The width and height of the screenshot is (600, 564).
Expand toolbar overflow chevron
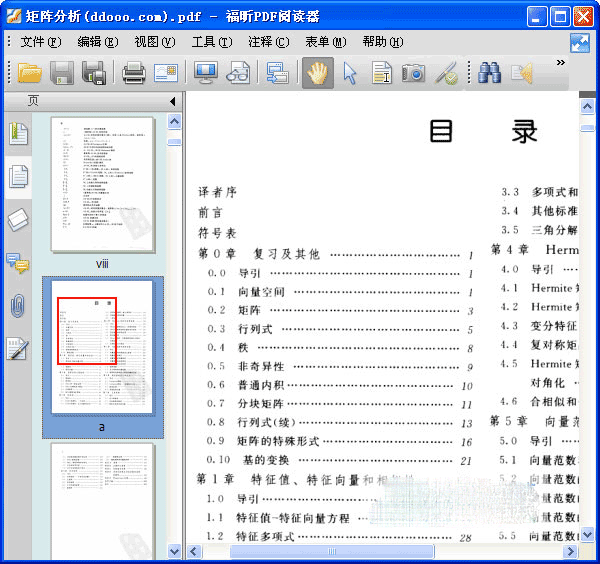[x=561, y=62]
